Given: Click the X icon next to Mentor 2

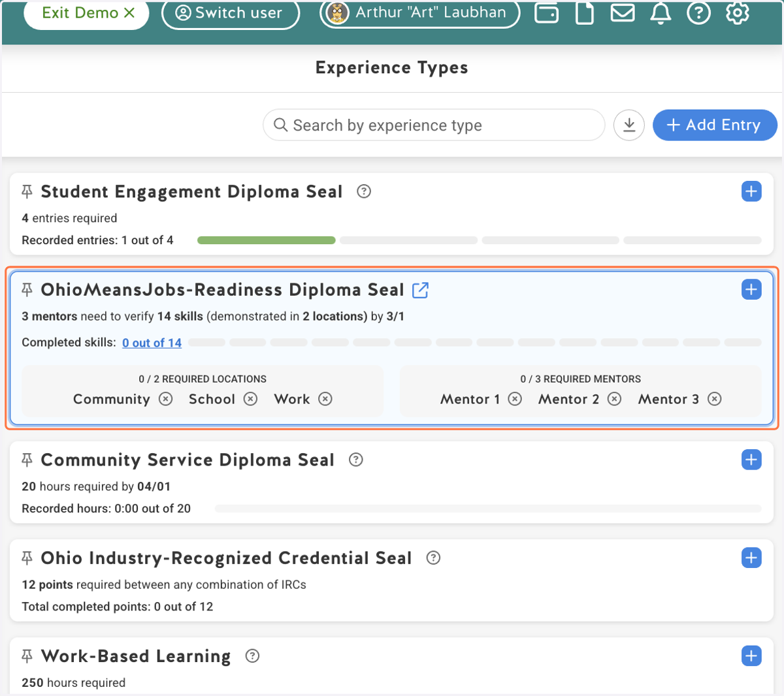Looking at the screenshot, I should tap(615, 399).
